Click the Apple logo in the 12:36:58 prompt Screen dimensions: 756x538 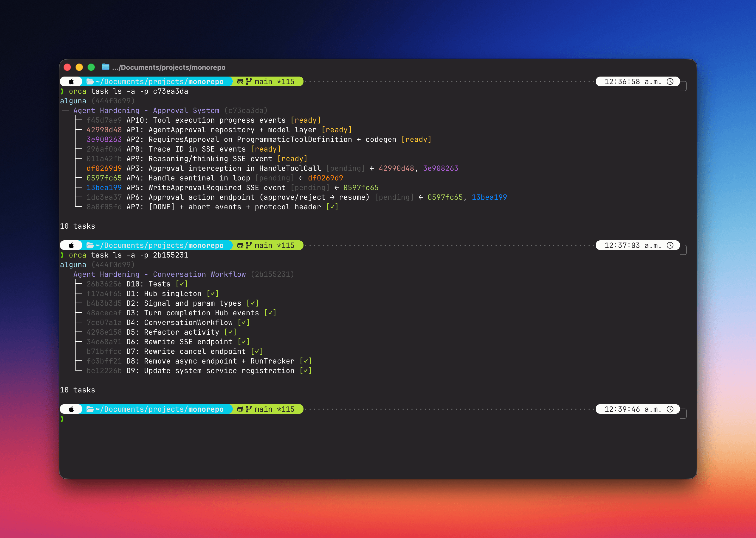71,82
